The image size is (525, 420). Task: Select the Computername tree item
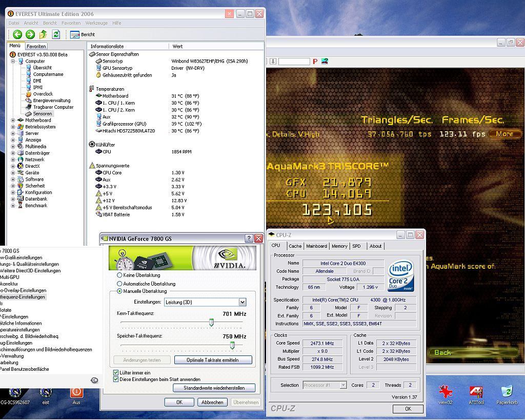48,74
